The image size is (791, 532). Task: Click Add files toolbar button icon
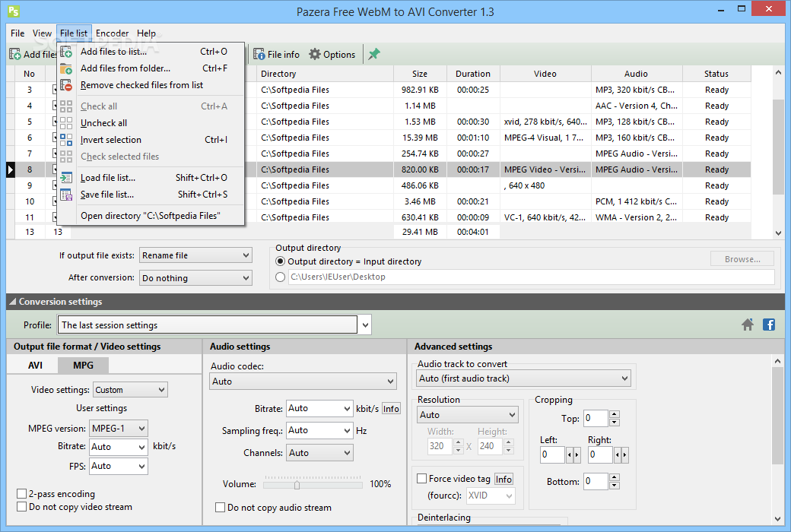15,55
